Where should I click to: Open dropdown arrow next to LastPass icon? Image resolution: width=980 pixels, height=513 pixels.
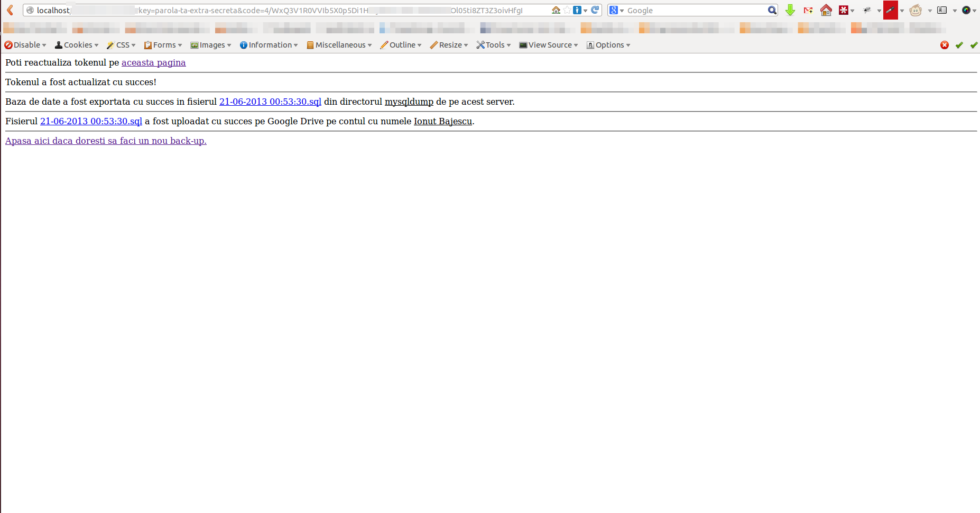[x=852, y=11]
